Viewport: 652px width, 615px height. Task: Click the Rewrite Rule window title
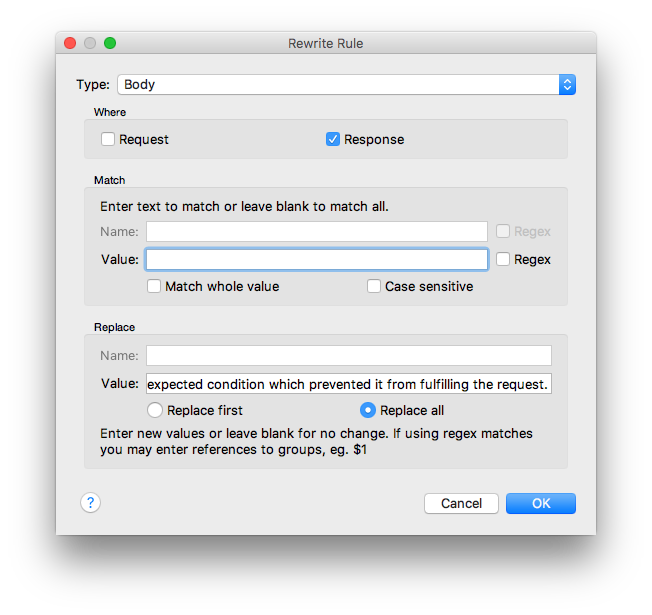tap(326, 43)
